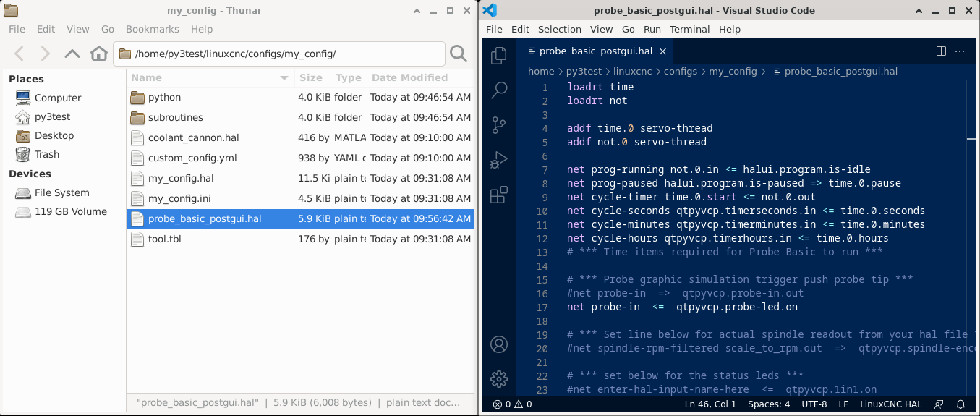Open the Explorer view in VS Code
The image size is (980, 416).
click(x=499, y=56)
